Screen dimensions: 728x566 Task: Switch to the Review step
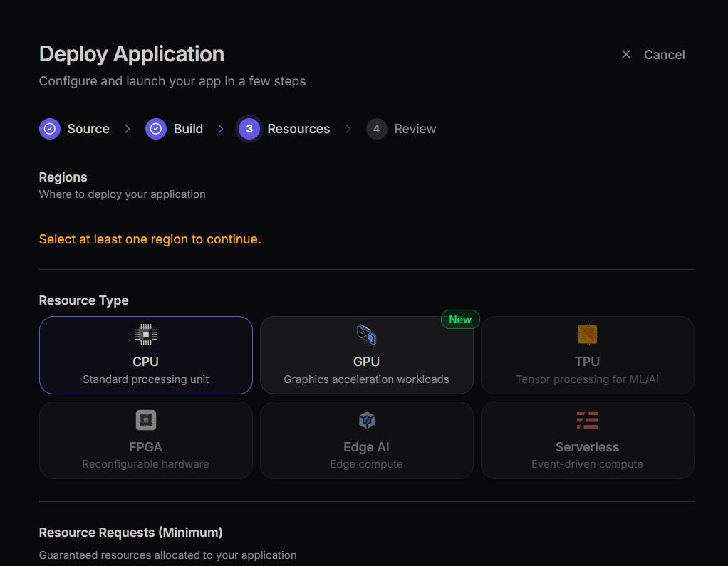[x=401, y=129]
